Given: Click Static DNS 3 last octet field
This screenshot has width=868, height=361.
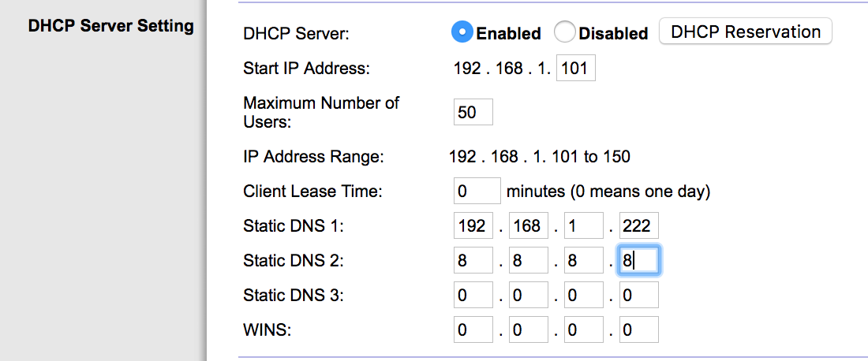Looking at the screenshot, I should pos(638,296).
